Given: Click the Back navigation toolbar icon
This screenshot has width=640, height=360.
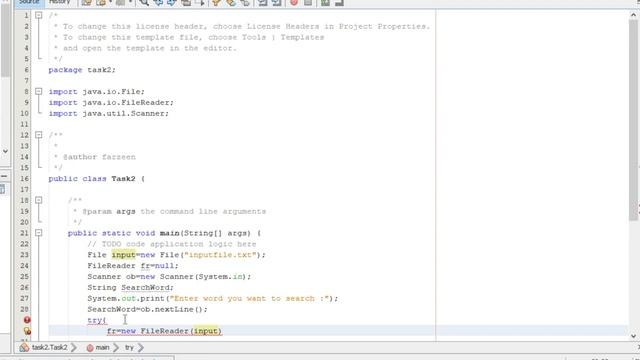Looking at the screenshot, I should (x=101, y=2).
